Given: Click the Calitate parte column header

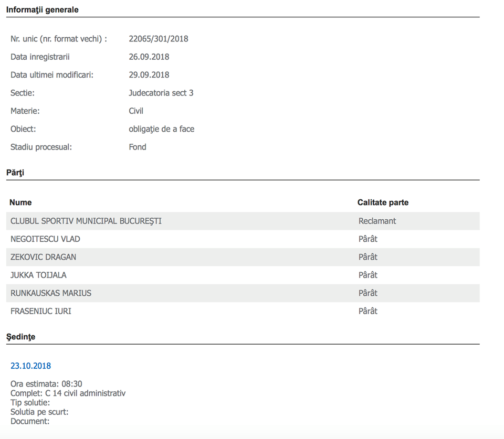Looking at the screenshot, I should point(383,202).
